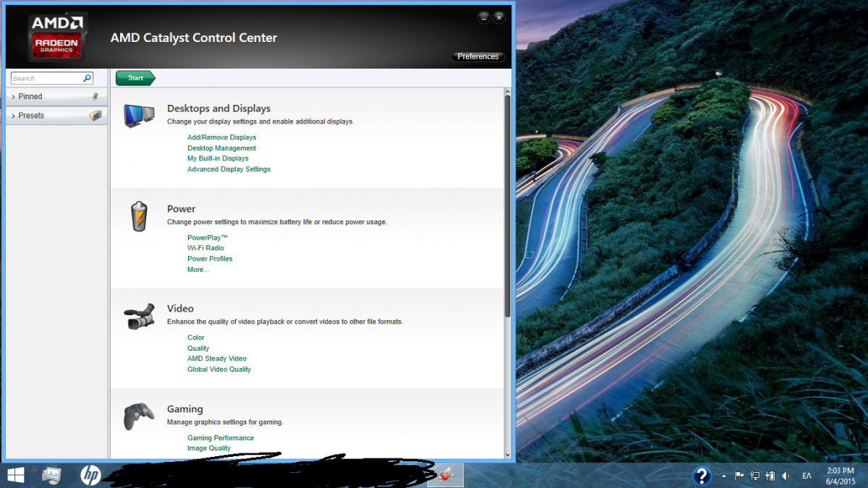Open Global Video Quality link
868x488 pixels.
[x=219, y=369]
